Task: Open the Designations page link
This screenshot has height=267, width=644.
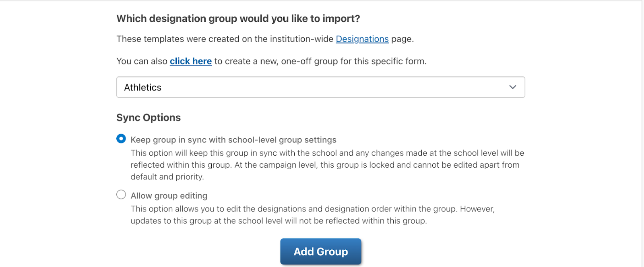Action: (362, 39)
